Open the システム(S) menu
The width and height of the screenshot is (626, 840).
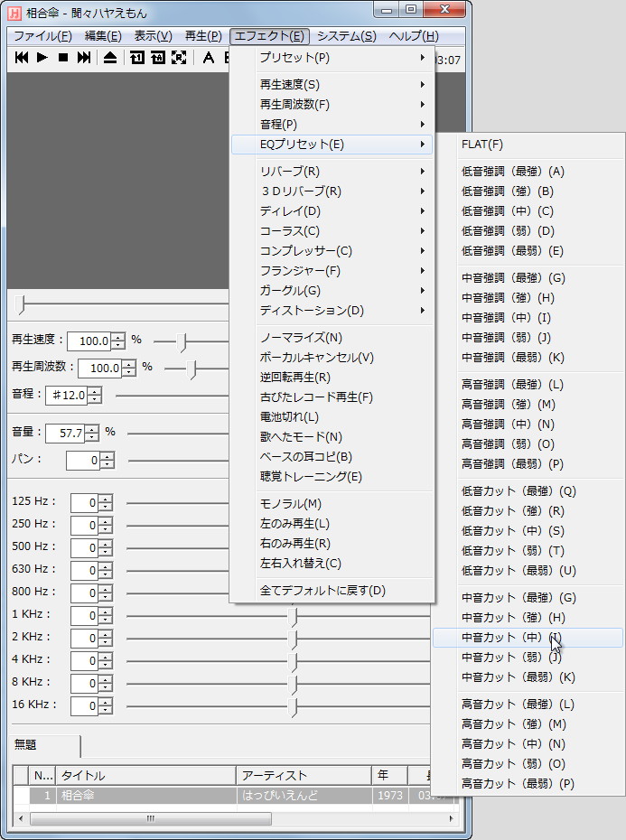[347, 36]
